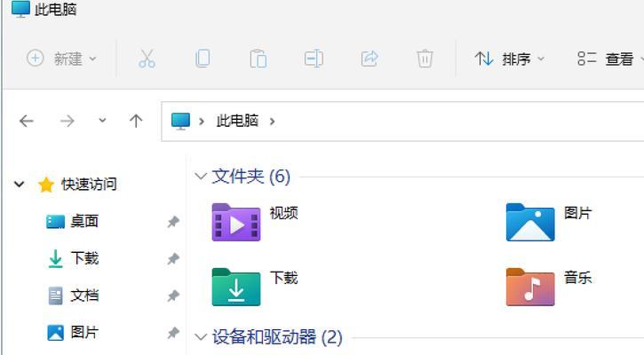Collapse the 文件夹 (6) group
The width and height of the screenshot is (644, 355).
201,177
